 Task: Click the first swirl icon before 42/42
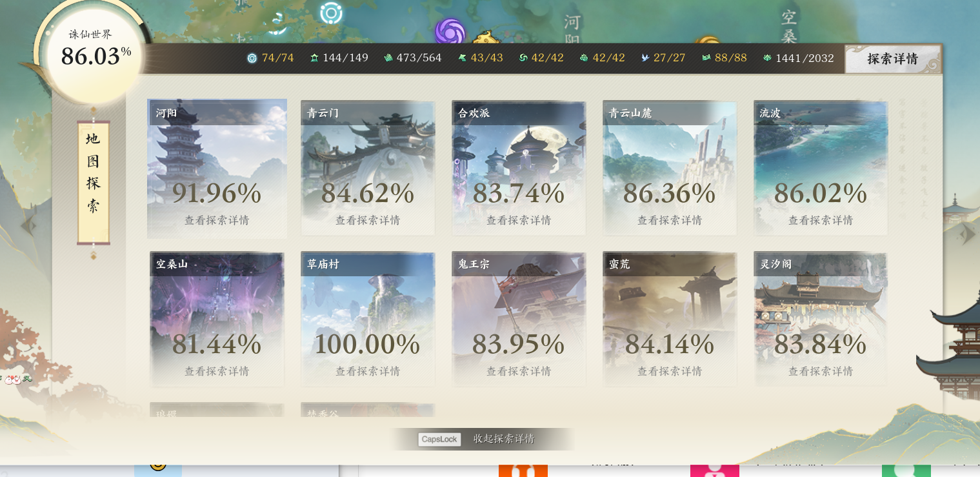coord(523,58)
